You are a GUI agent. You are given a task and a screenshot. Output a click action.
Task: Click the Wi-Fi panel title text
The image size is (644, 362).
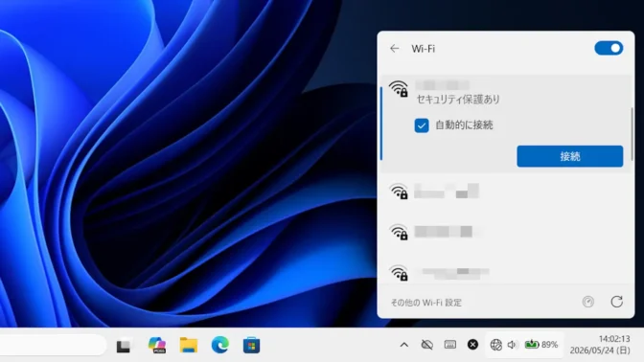[423, 49]
